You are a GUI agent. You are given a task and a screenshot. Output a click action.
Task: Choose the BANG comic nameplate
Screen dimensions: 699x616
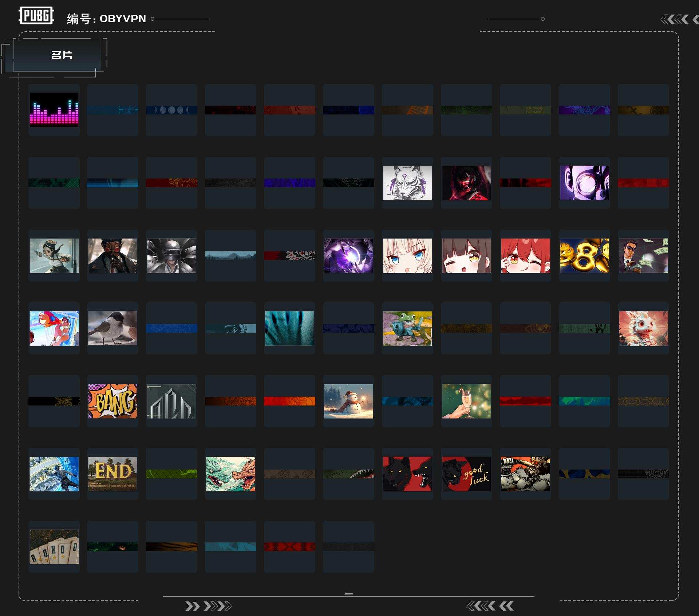112,401
